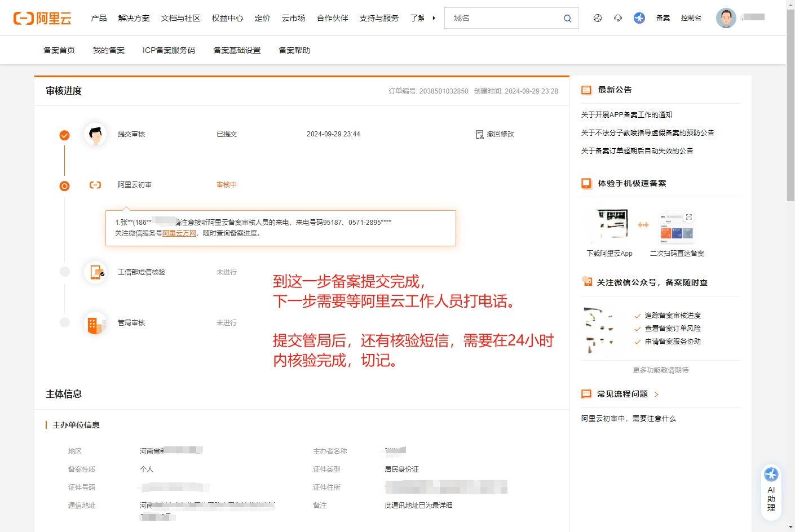Click the 提交审核 person icon in timeline

(x=95, y=134)
